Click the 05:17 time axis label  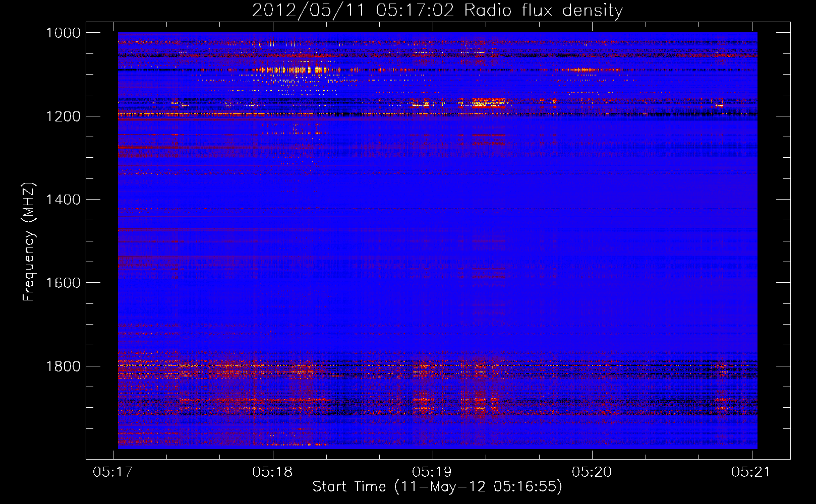(113, 472)
